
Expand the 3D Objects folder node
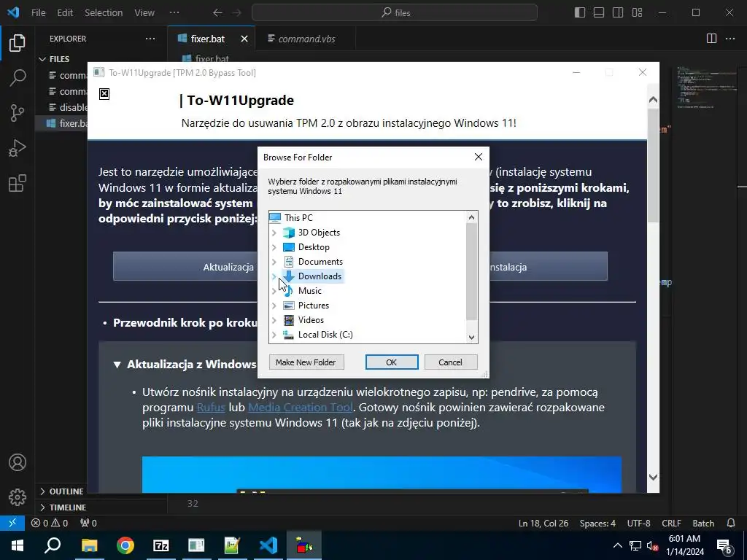click(274, 233)
